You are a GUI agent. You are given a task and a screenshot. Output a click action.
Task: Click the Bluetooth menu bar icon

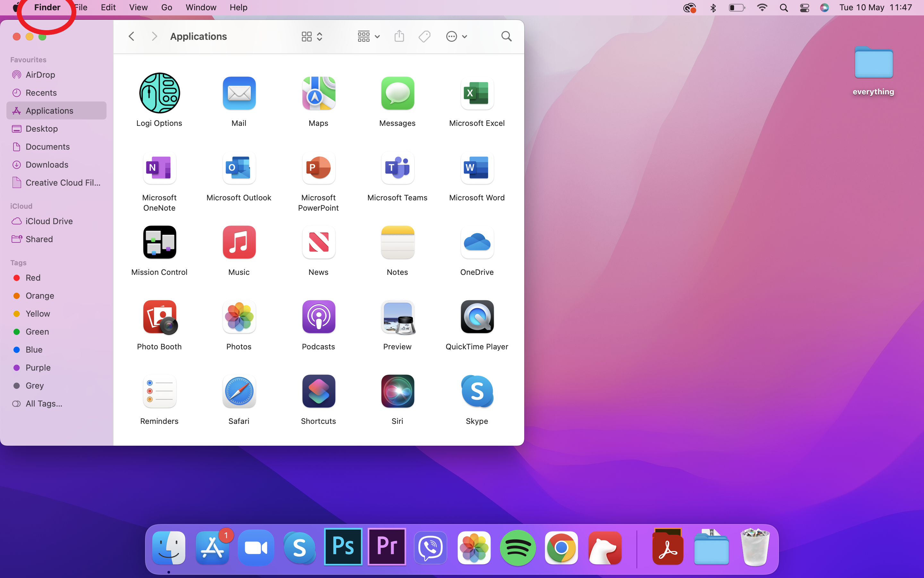click(713, 8)
